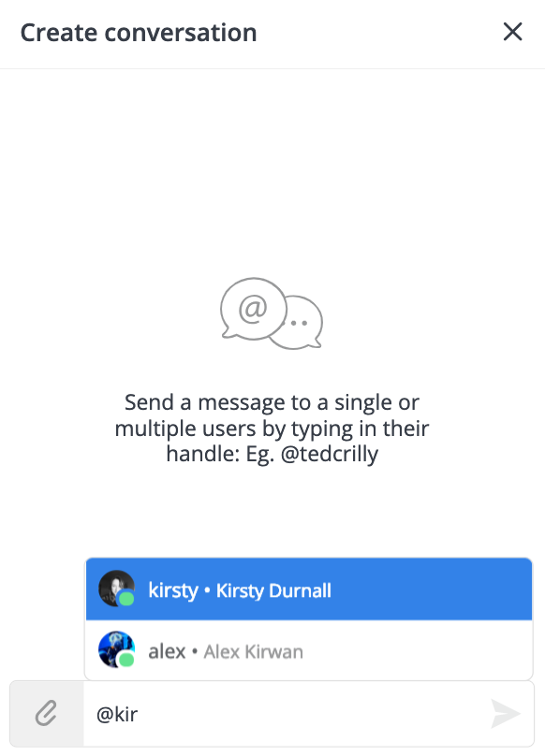
Task: Click the @ speech bubble icon
Action: click(x=253, y=309)
